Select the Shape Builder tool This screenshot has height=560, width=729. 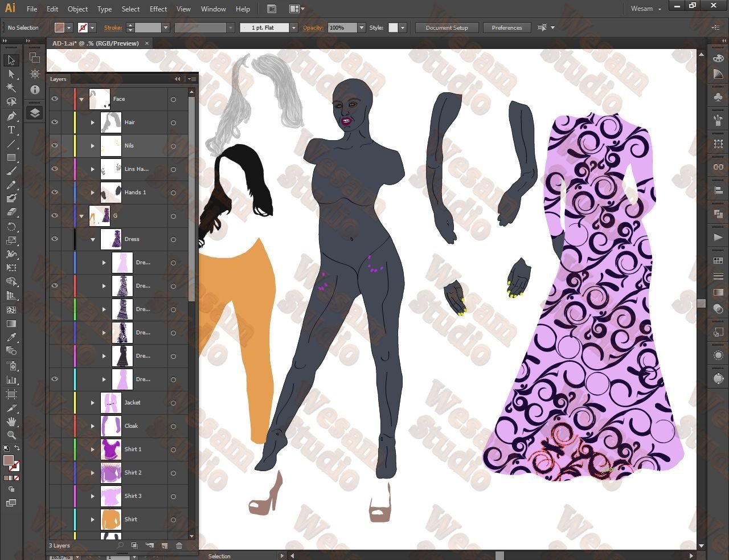11,282
